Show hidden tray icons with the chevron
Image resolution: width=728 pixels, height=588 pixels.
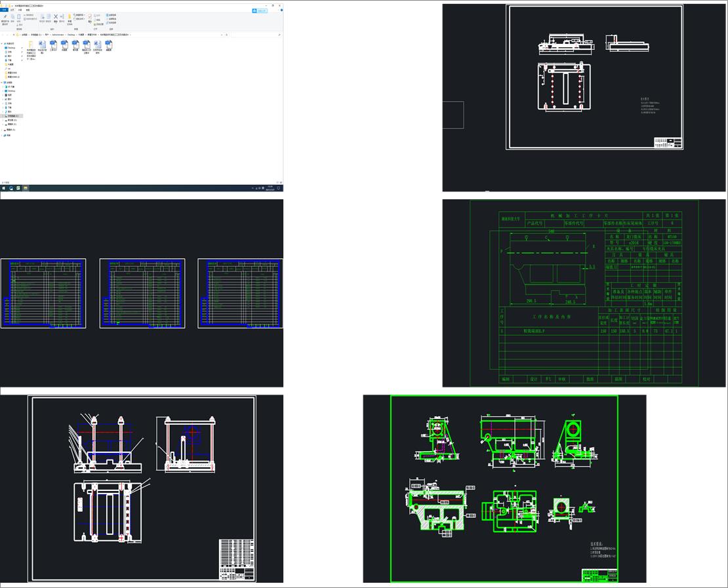(x=253, y=188)
